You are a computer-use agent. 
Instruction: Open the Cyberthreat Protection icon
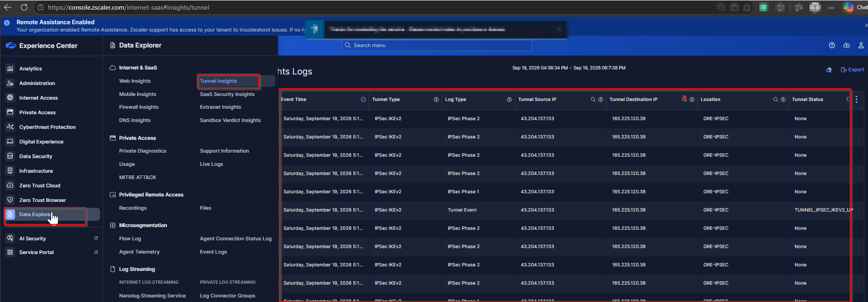(x=10, y=127)
